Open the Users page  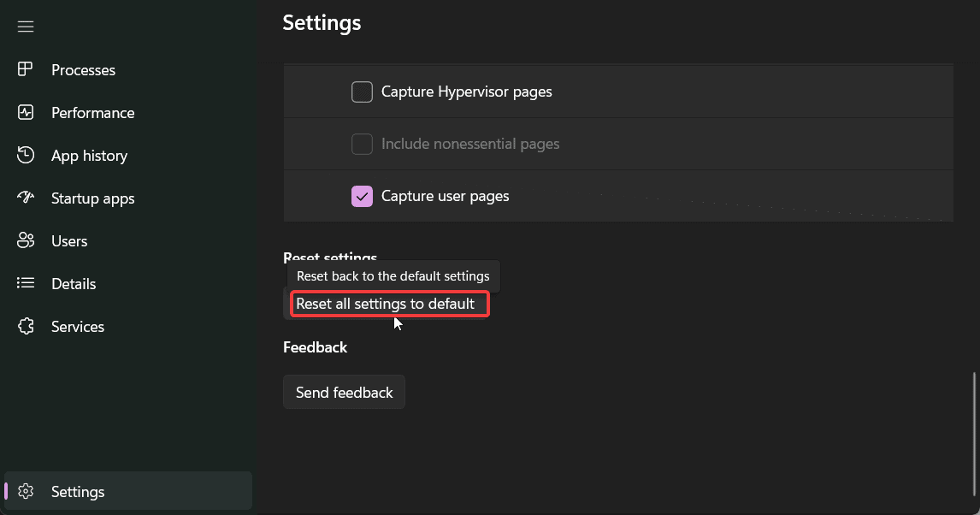tap(69, 241)
